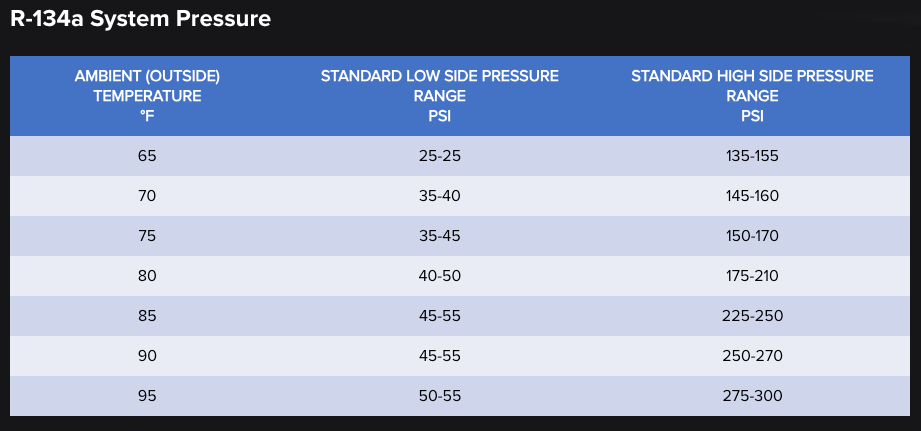Click the 25-25 low side pressure cell
Viewport: 921px width, 431px height.
click(440, 156)
